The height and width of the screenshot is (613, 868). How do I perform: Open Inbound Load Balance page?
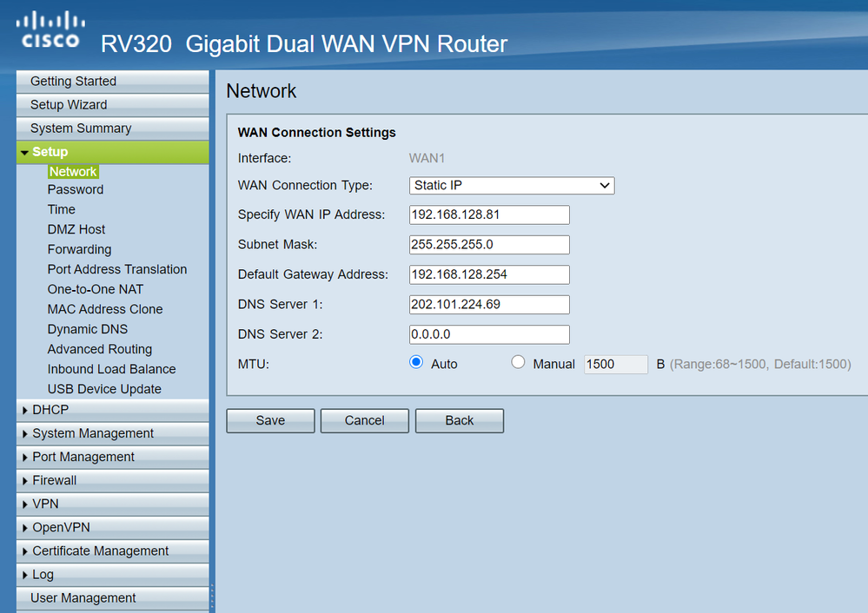[x=111, y=369]
